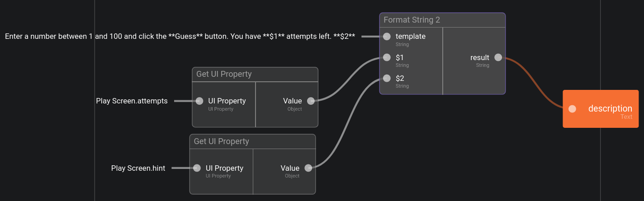Edit the Play Screen.attempts property value
The height and width of the screenshot is (201, 644).
coord(132,101)
